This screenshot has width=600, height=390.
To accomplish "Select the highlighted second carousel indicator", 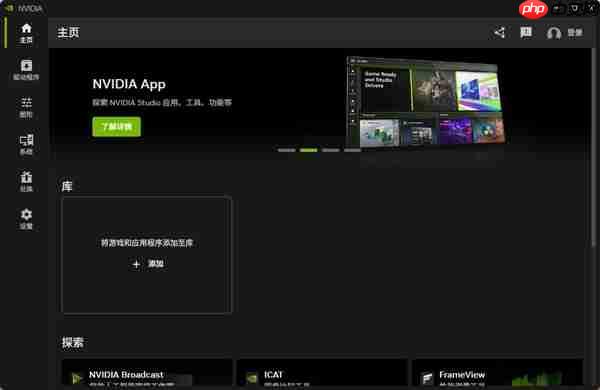I will pos(308,150).
